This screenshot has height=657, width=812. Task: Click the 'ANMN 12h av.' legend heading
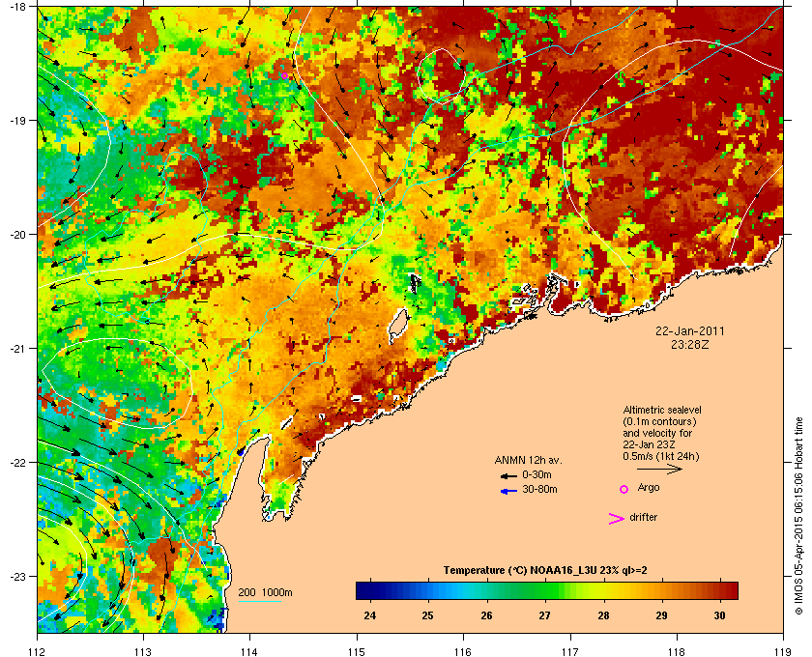(528, 460)
